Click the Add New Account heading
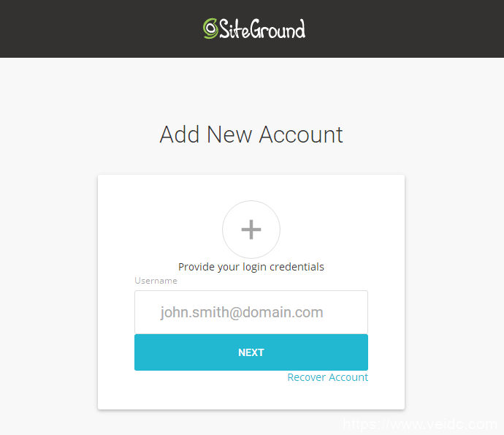This screenshot has height=435, width=504. tap(251, 135)
